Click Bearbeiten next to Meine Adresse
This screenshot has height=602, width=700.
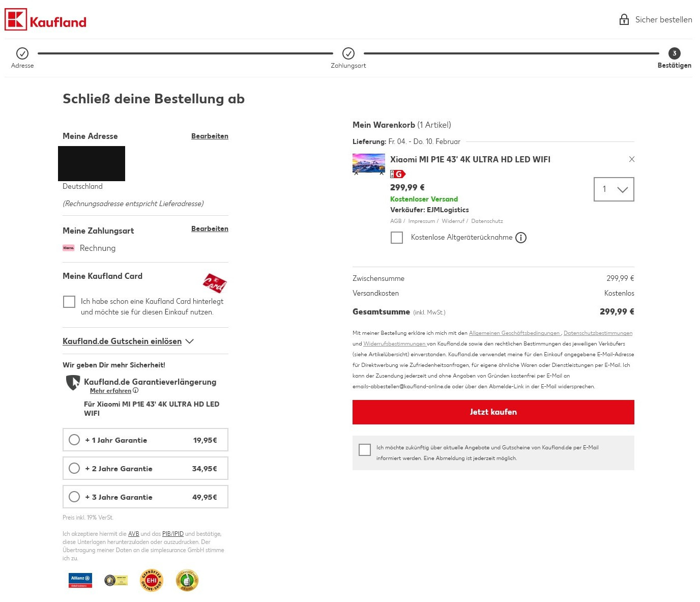[x=210, y=136]
